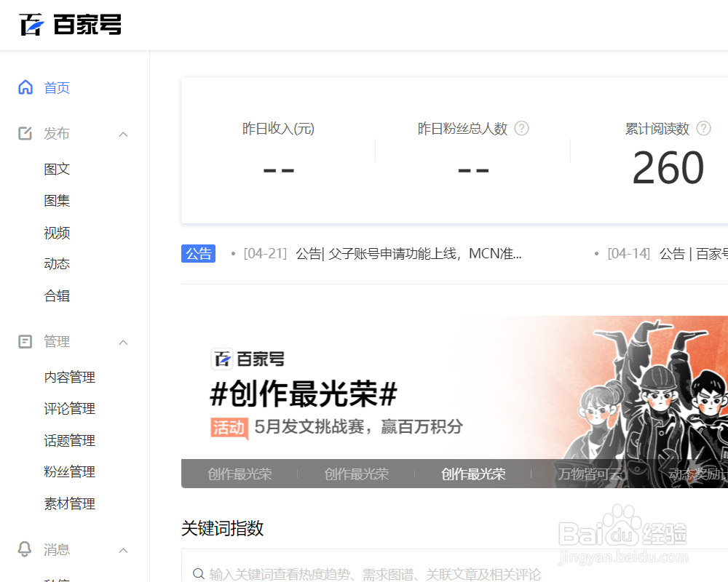Collapse the 管理 section chevron

click(x=123, y=341)
